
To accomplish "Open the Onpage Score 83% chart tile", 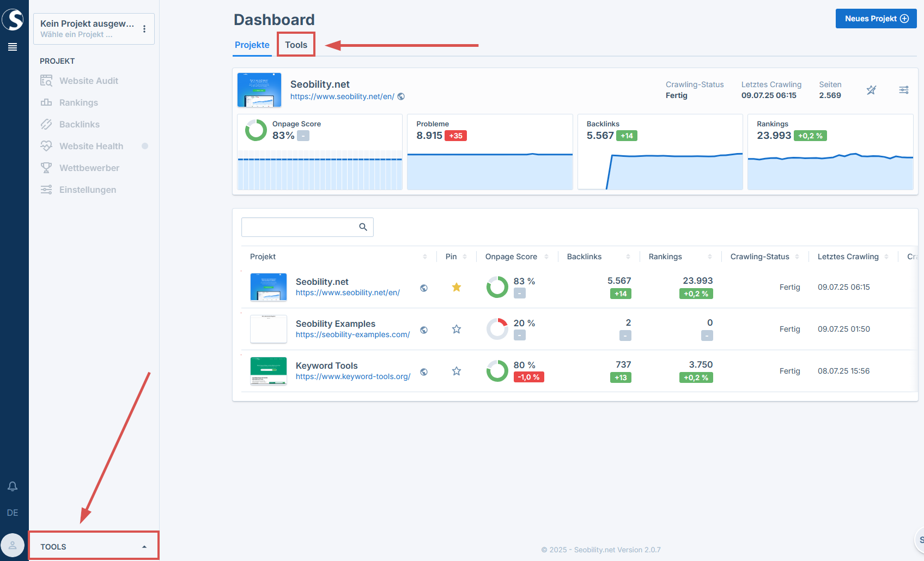I will 320,152.
